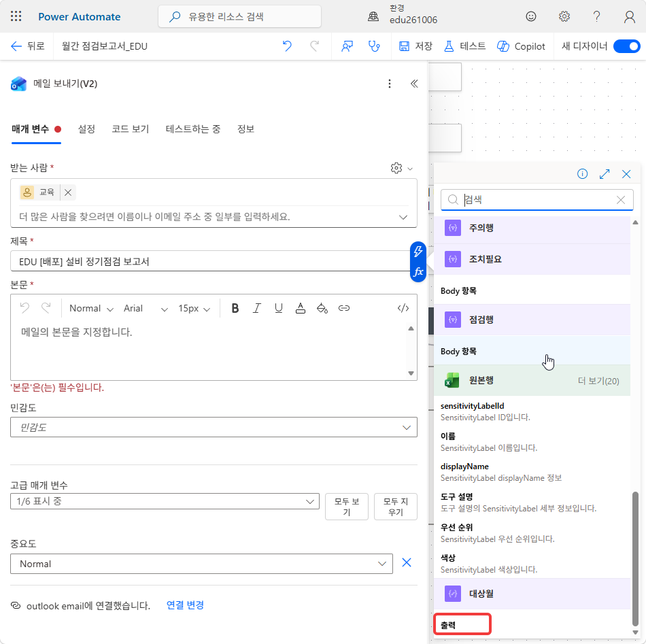
Task: Click the environment globe icon
Action: click(373, 16)
